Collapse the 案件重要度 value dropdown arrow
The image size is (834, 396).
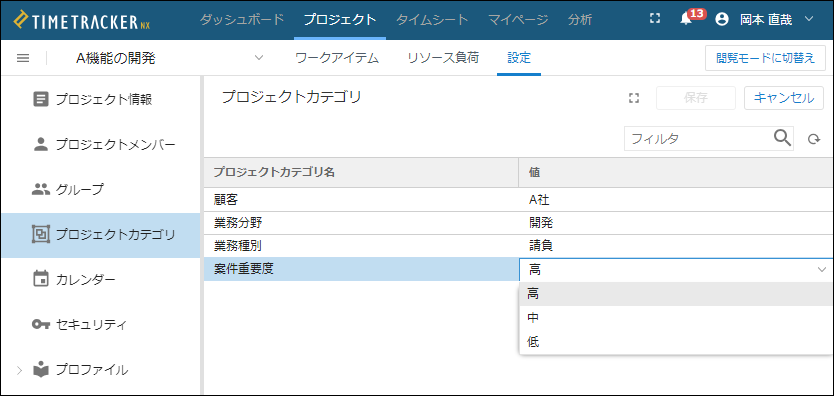[x=821, y=269]
